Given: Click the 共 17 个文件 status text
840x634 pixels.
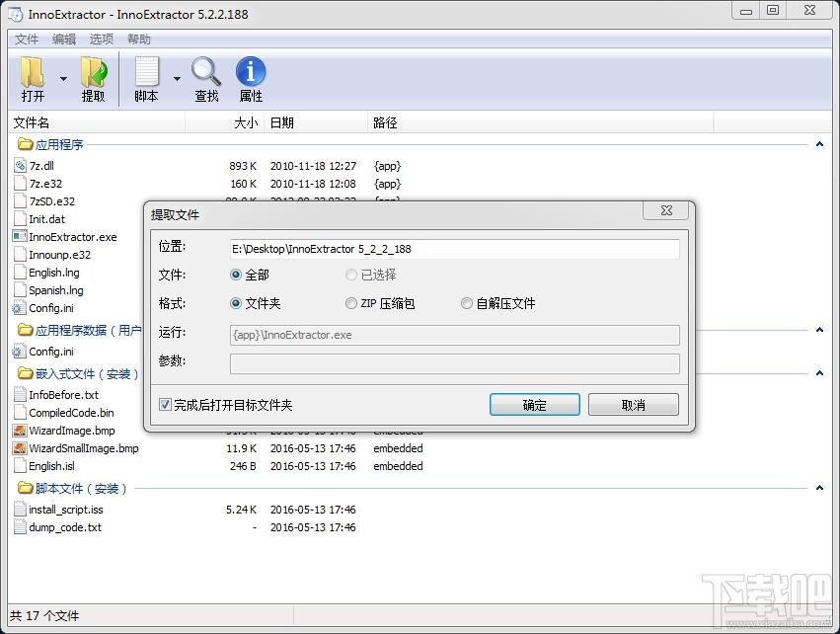Looking at the screenshot, I should coord(44,616).
